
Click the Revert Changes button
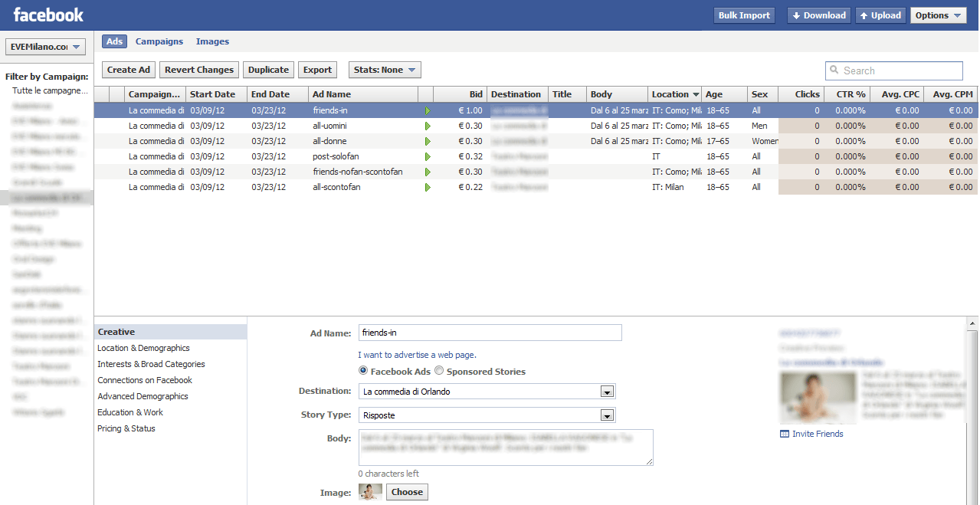pos(199,70)
